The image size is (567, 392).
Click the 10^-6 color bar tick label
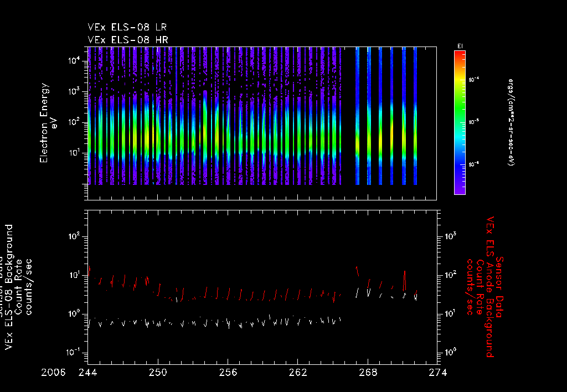coord(474,164)
